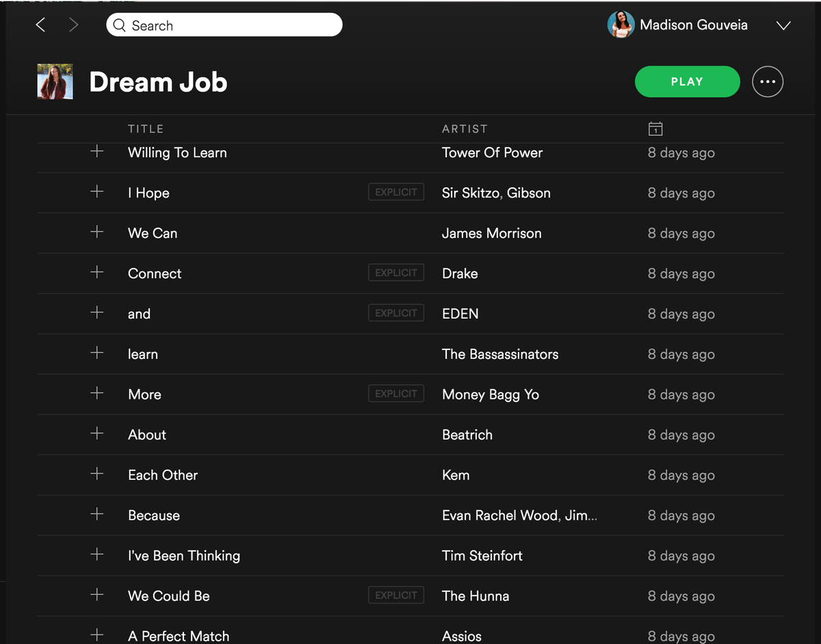Save Because with plus icon
821x644 pixels.
[97, 514]
